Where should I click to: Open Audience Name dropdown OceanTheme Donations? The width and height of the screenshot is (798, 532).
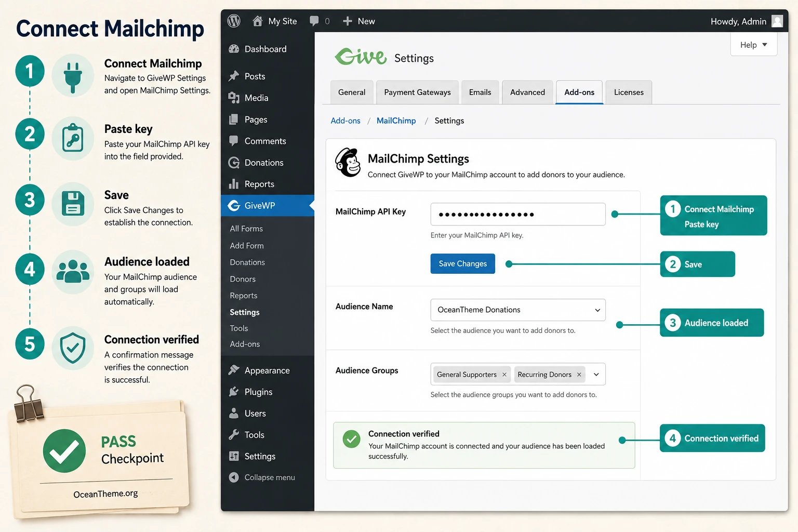[518, 310]
